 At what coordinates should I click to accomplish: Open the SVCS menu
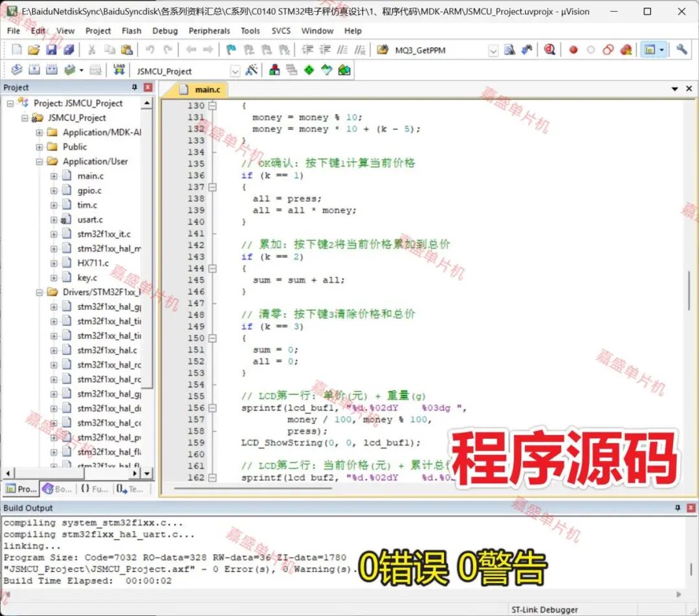pos(281,31)
